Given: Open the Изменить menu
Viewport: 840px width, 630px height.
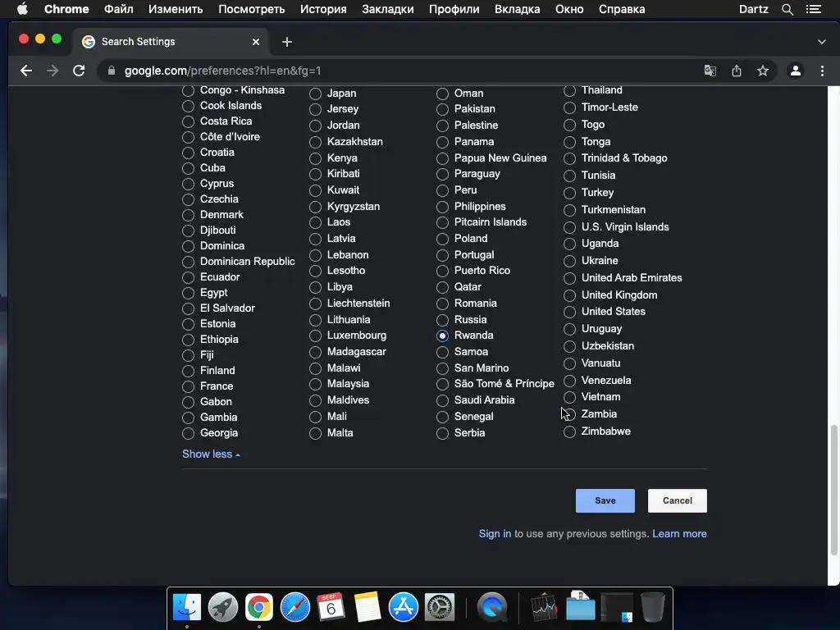Looking at the screenshot, I should click(x=176, y=9).
